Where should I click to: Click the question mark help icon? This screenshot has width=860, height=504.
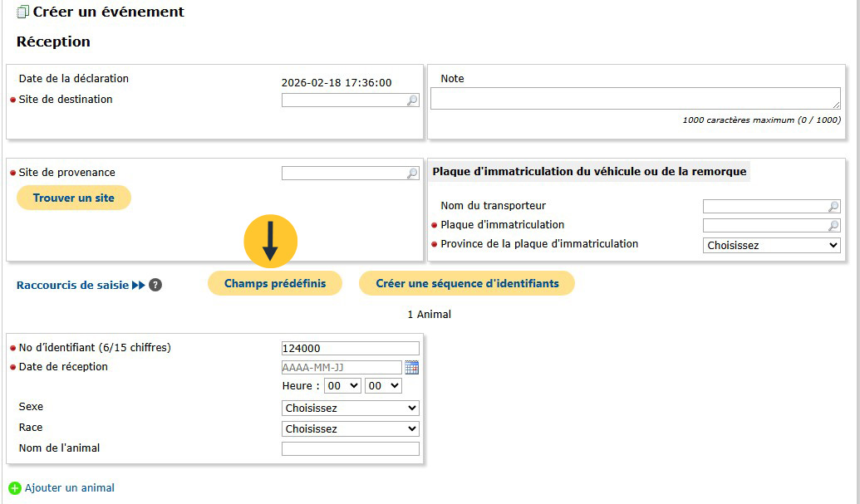[155, 285]
